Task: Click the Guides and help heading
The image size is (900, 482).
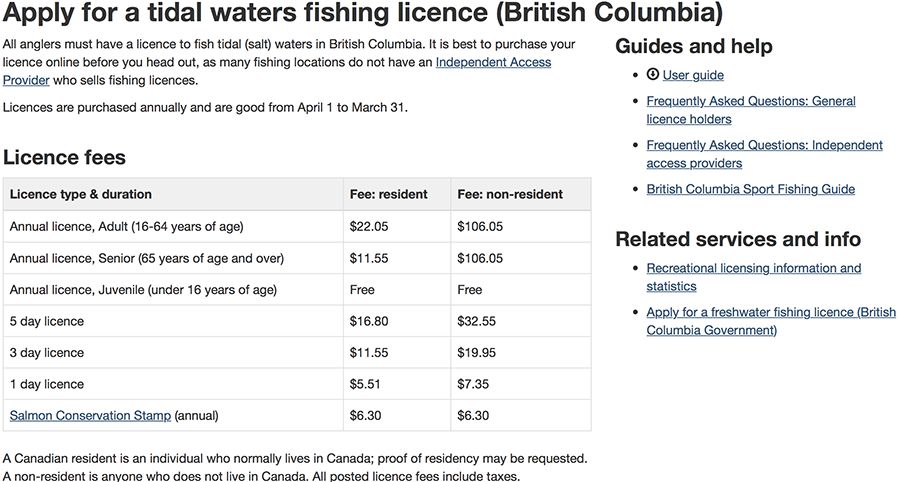Action: pos(694,46)
